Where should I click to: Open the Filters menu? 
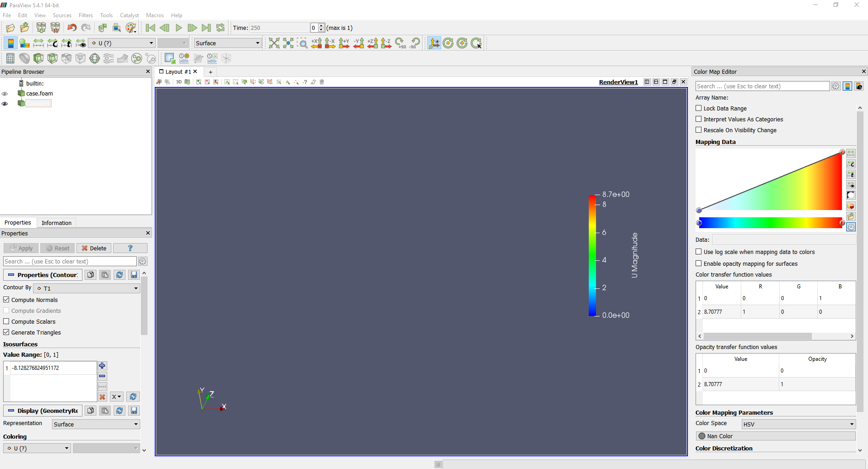click(x=85, y=15)
